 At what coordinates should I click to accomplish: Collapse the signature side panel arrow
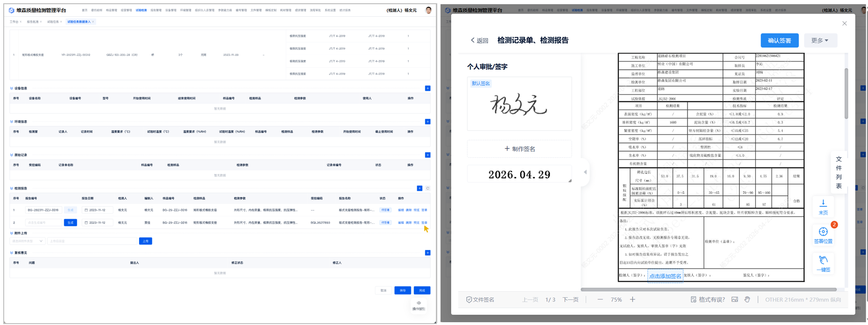[585, 172]
